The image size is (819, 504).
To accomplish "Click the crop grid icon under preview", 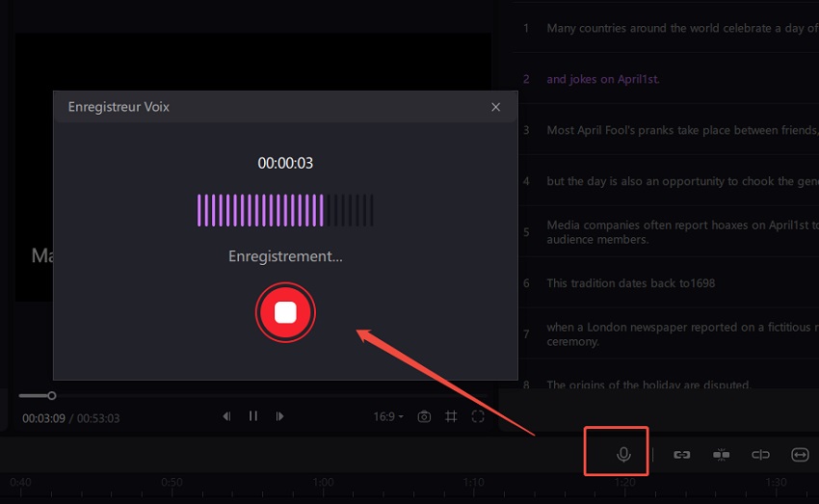I will coord(451,416).
